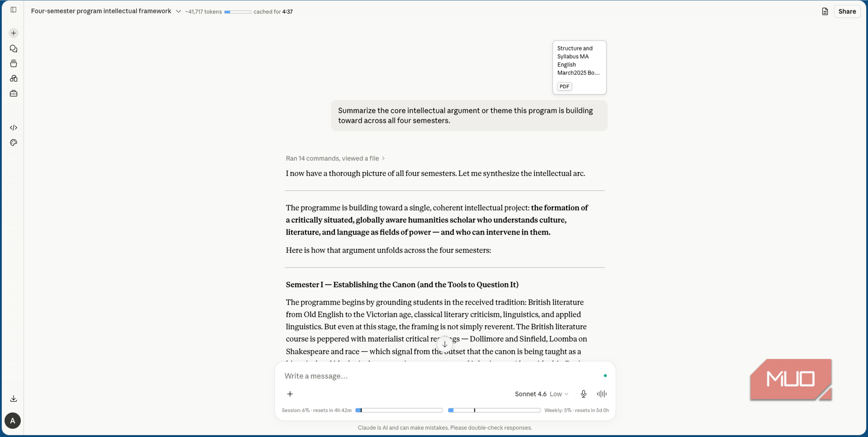
Task: Open the code brackets icon
Action: tap(13, 127)
